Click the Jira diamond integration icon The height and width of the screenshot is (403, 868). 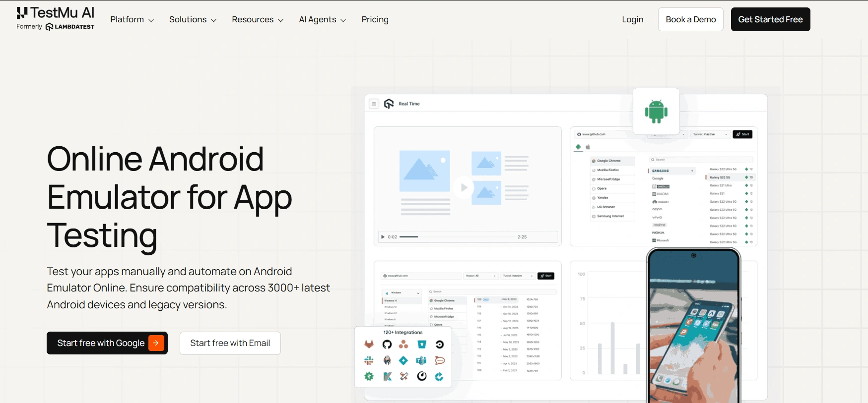tap(404, 360)
